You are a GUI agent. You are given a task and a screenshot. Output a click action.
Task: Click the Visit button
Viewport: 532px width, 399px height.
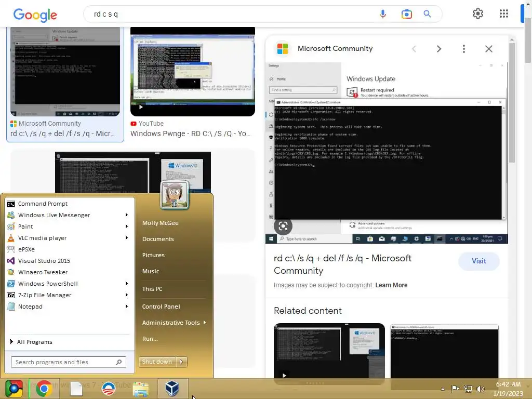click(x=478, y=261)
